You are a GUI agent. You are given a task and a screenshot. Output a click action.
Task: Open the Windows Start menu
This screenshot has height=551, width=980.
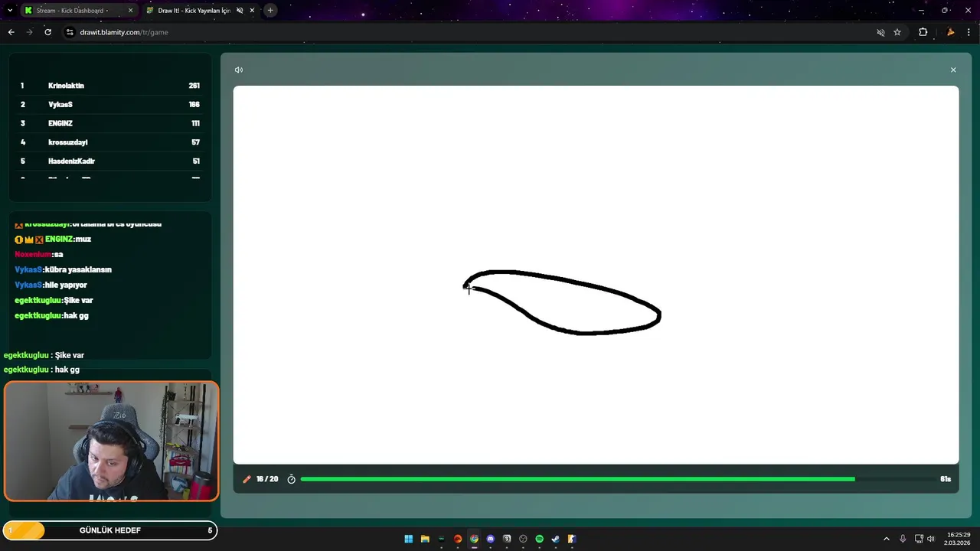tap(408, 539)
